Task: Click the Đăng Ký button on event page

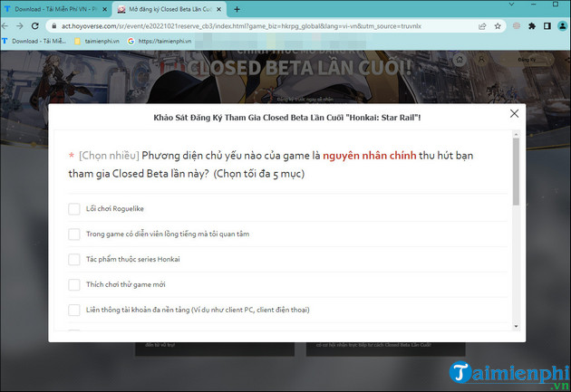Action: [527, 60]
